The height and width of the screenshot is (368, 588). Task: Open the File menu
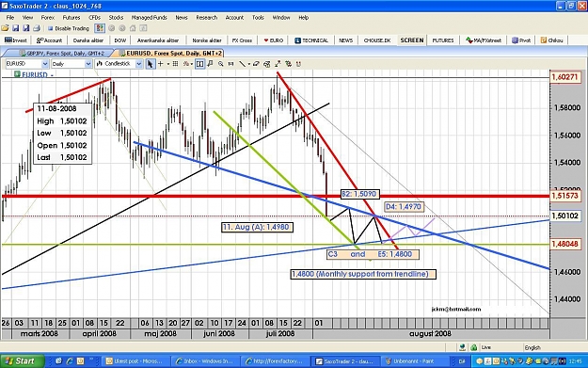(x=10, y=17)
